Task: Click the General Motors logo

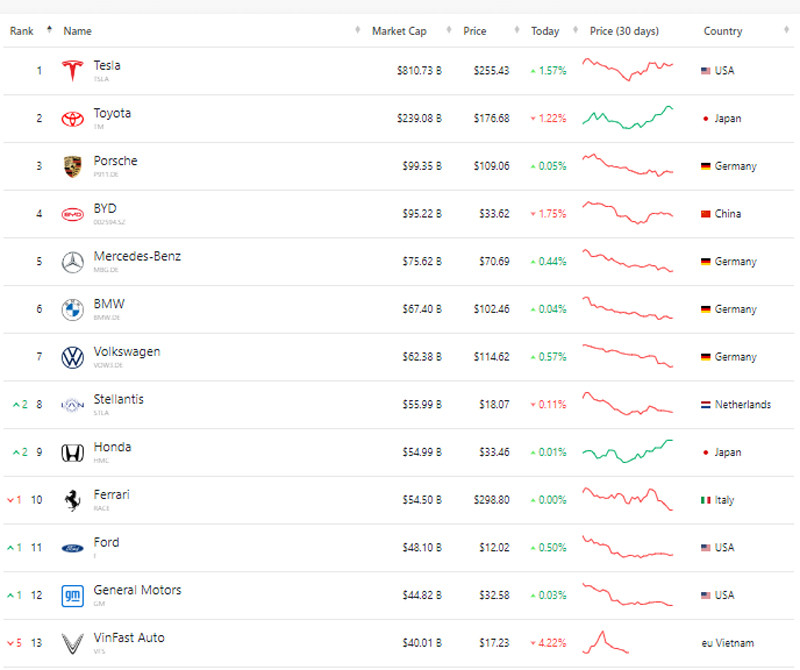Action: coord(72,595)
